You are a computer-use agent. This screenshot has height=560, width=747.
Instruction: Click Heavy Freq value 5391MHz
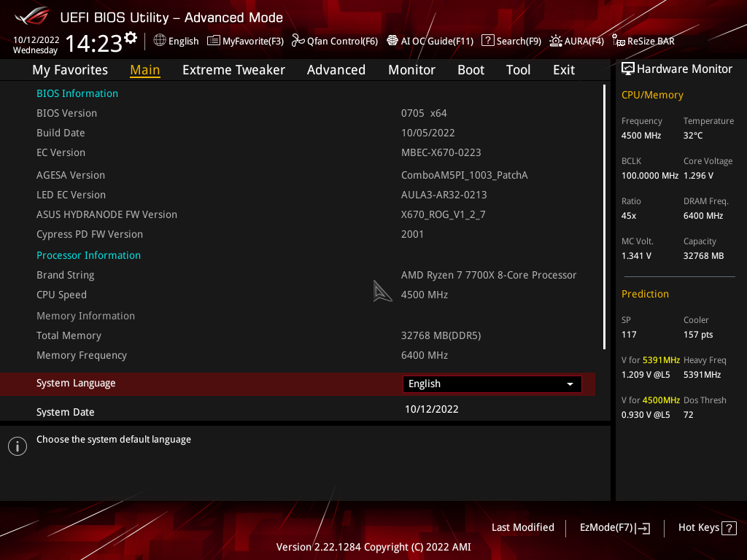coord(703,375)
